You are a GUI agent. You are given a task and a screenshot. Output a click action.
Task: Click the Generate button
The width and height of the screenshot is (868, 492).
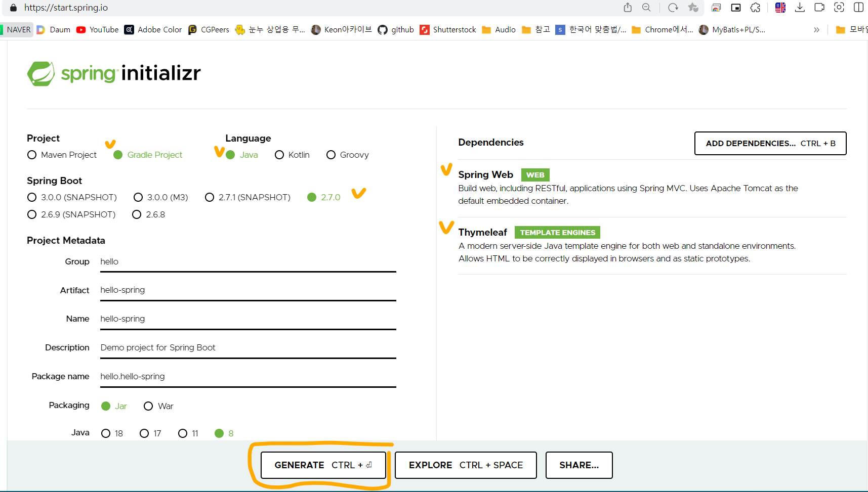(x=323, y=465)
